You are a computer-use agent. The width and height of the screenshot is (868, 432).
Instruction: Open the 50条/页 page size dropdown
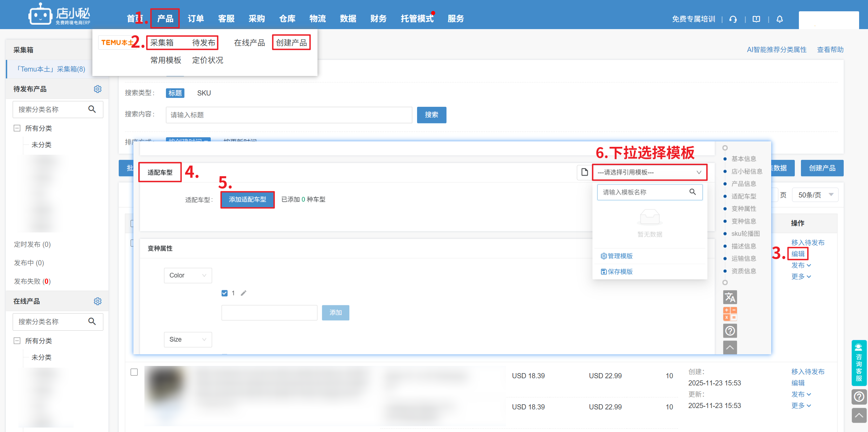point(815,195)
